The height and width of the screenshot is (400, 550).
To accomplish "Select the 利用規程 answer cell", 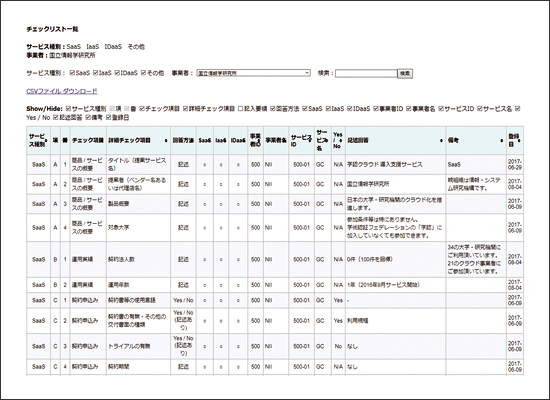I will click(395, 321).
